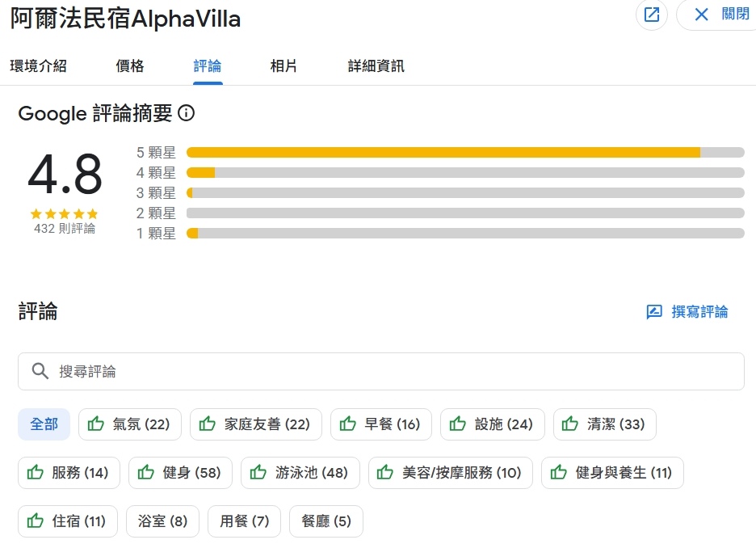Click the 撰寫評論 pencil icon
The height and width of the screenshot is (544, 756).
[654, 312]
